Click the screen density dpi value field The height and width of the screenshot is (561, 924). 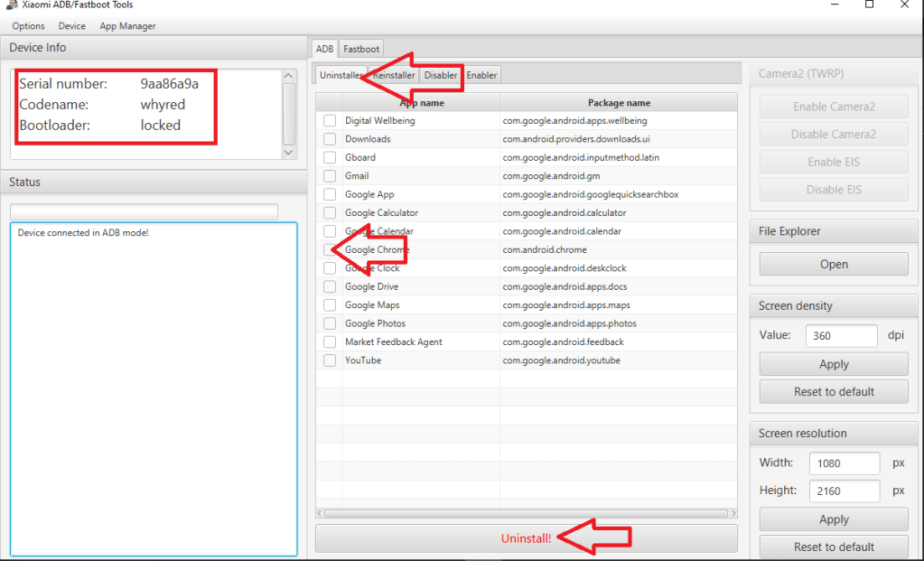pyautogui.click(x=838, y=335)
